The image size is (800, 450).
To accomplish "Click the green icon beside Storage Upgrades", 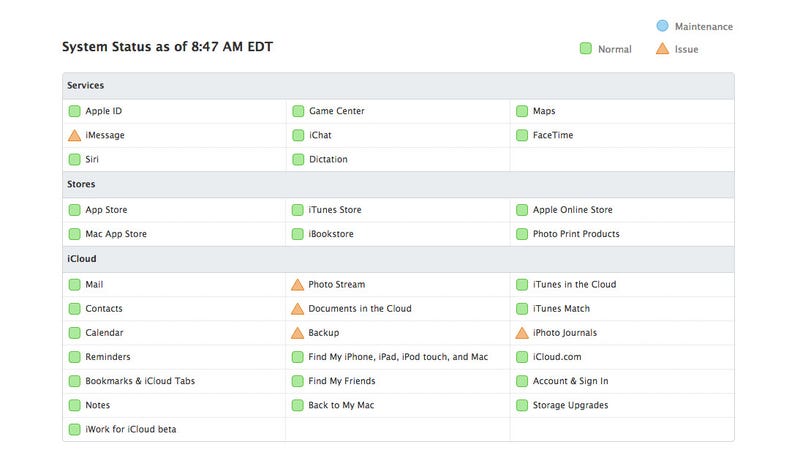I will [x=522, y=405].
